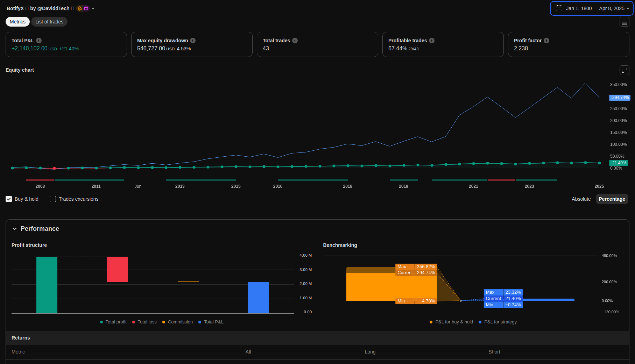Uncheck the Buy & hold checkbox
Screen dimensions: 635x364
coord(9,199)
